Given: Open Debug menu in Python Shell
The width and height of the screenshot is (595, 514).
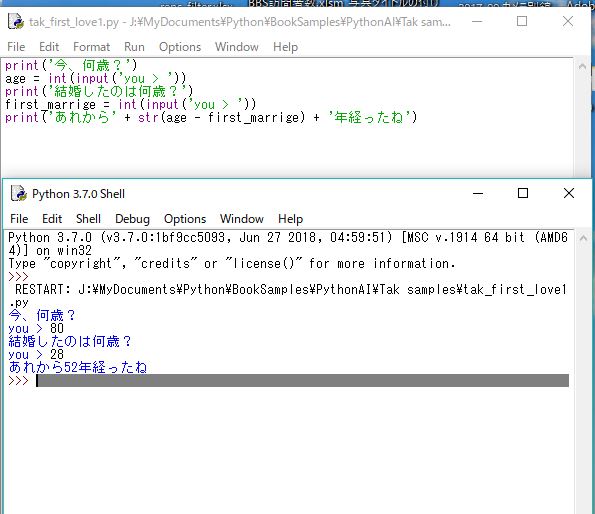Looking at the screenshot, I should [132, 219].
